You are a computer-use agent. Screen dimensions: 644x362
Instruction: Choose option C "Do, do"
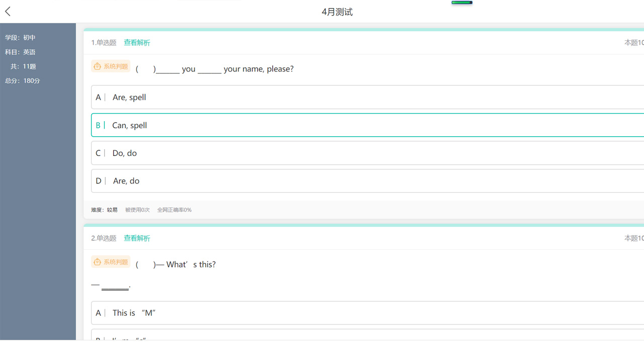[x=125, y=153]
